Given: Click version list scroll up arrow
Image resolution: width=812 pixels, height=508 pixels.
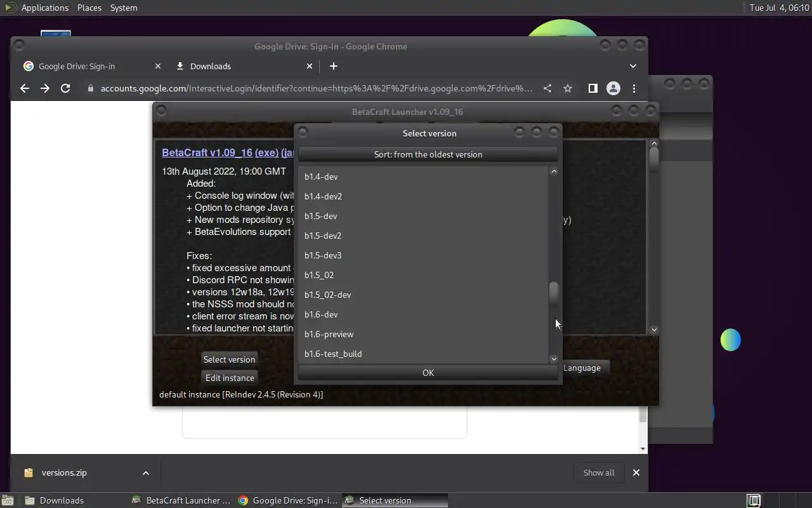Looking at the screenshot, I should pos(554,171).
